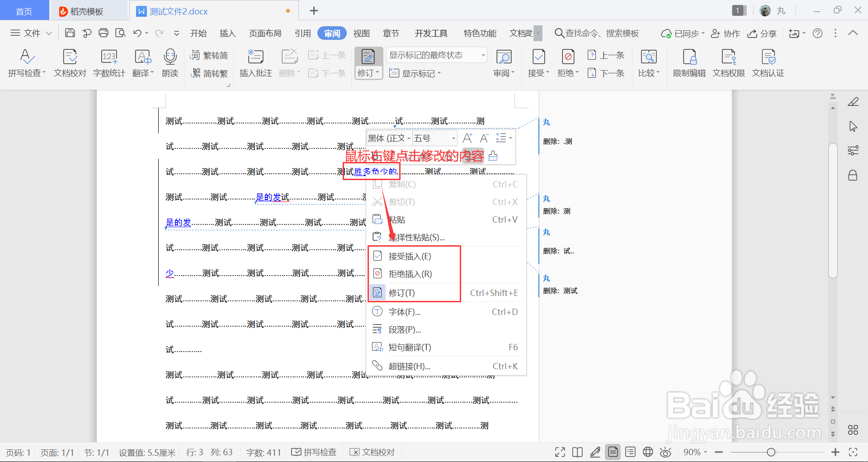Screen dimensions: 868x462
Task: Click the Undo arrow icon
Action: click(x=137, y=33)
